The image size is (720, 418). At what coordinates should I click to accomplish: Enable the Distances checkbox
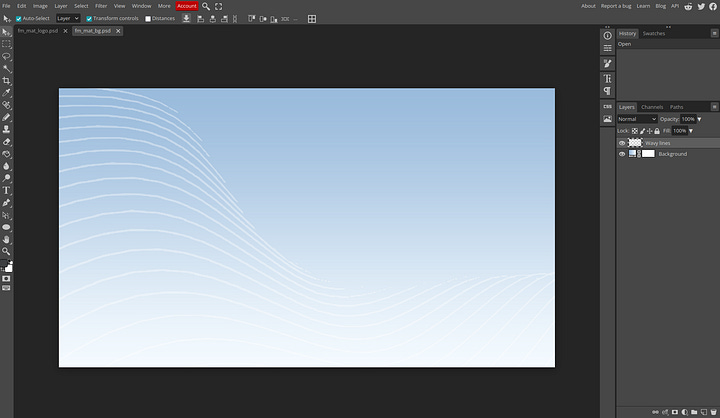tap(148, 19)
